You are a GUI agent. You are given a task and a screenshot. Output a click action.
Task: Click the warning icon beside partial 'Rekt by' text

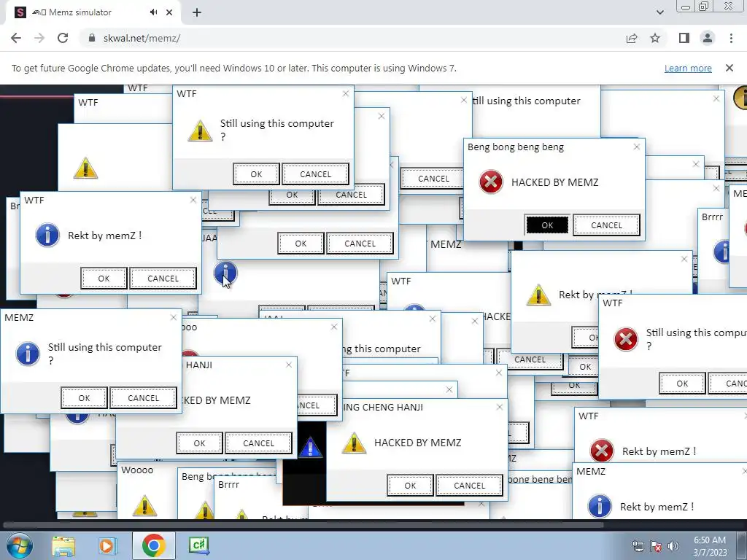(538, 295)
